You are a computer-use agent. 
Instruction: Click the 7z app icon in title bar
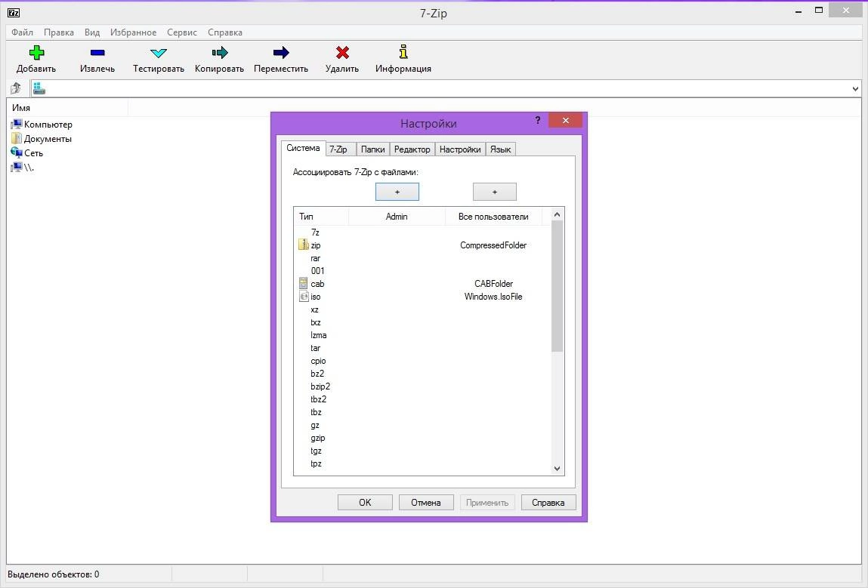pos(14,12)
